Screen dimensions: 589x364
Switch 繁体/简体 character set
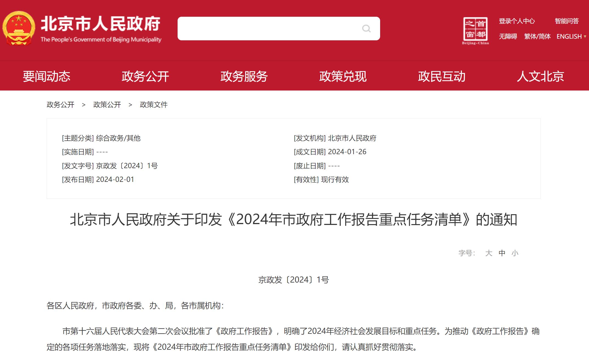click(537, 36)
